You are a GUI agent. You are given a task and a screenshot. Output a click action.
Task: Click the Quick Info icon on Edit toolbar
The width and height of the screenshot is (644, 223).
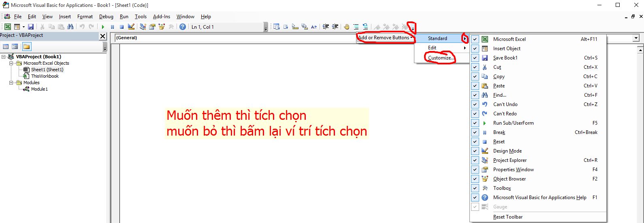tap(295, 27)
